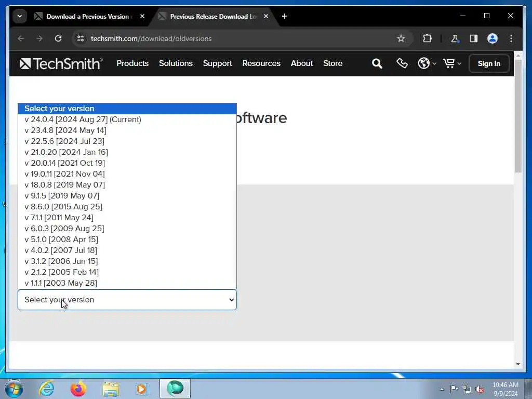Open the site search magnifier icon
This screenshot has height=399, width=532.
click(x=377, y=63)
